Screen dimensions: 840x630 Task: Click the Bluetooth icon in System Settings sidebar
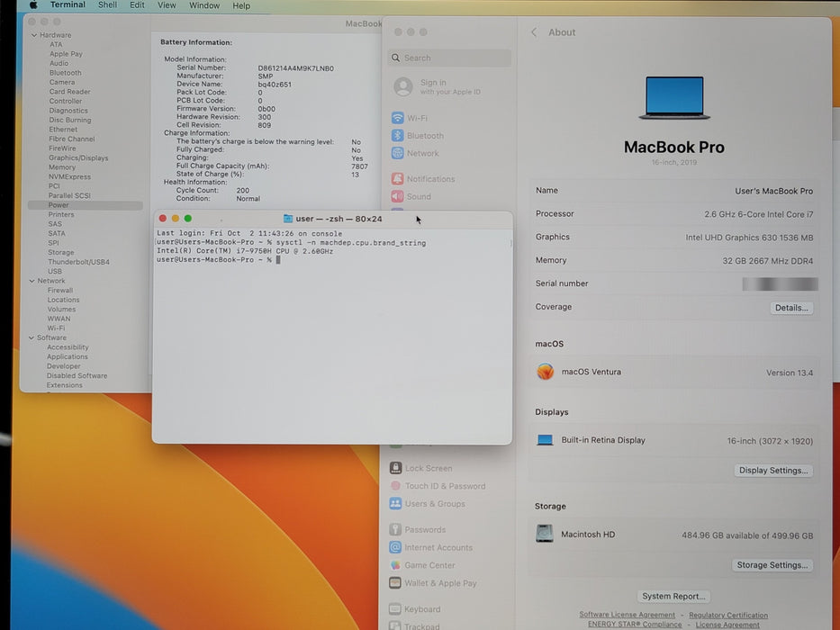[398, 136]
